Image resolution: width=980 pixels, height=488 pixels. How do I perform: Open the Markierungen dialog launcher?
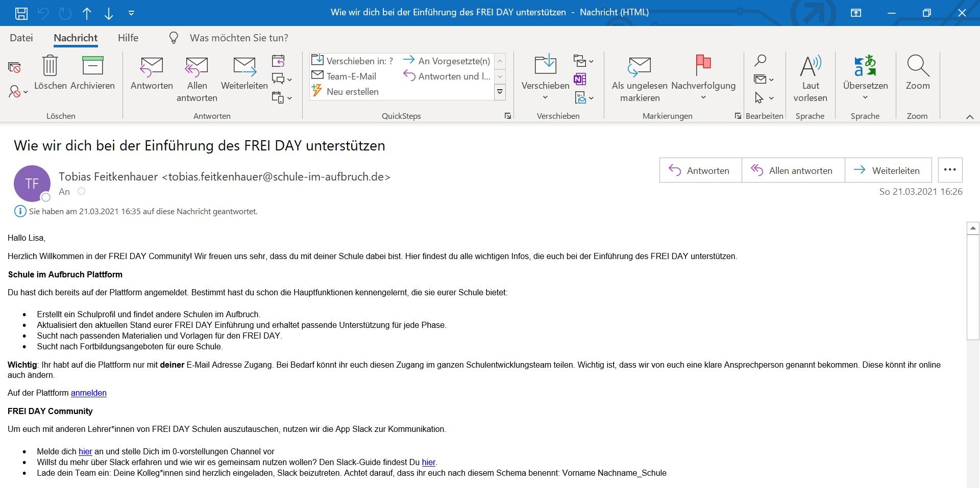738,116
